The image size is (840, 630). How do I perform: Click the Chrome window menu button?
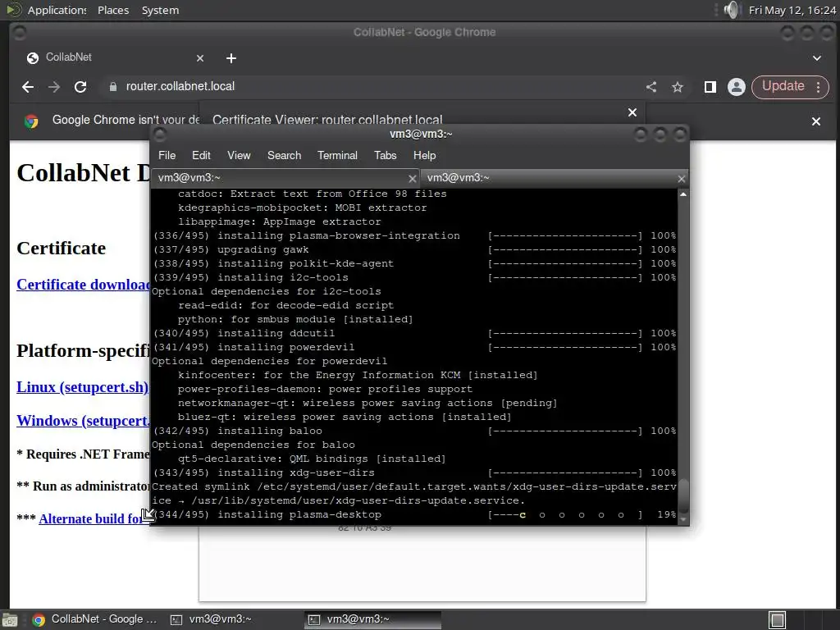pos(19,33)
